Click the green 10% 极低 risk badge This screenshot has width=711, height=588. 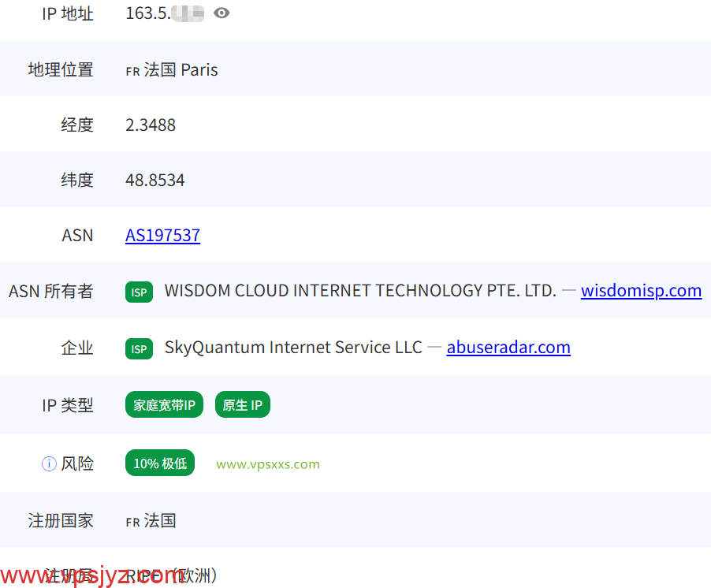pyautogui.click(x=160, y=463)
